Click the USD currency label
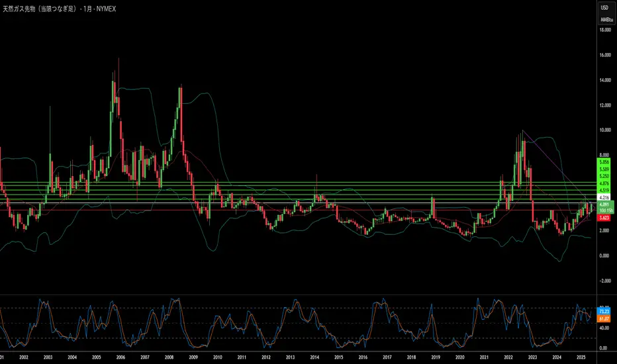The height and width of the screenshot is (364, 617). point(604,7)
